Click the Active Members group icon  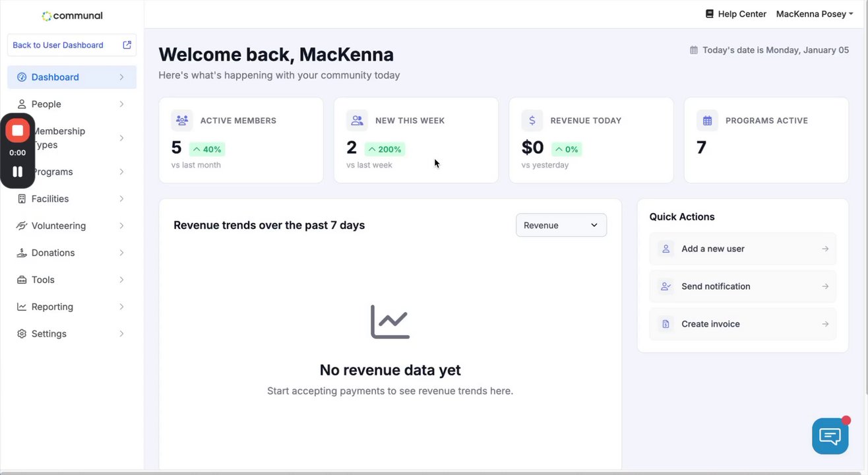[x=182, y=121]
